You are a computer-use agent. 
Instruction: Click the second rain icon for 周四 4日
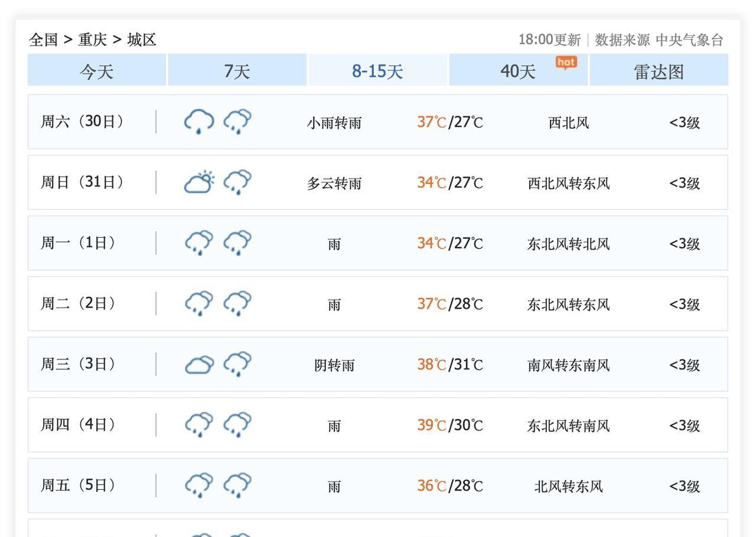pyautogui.click(x=237, y=425)
